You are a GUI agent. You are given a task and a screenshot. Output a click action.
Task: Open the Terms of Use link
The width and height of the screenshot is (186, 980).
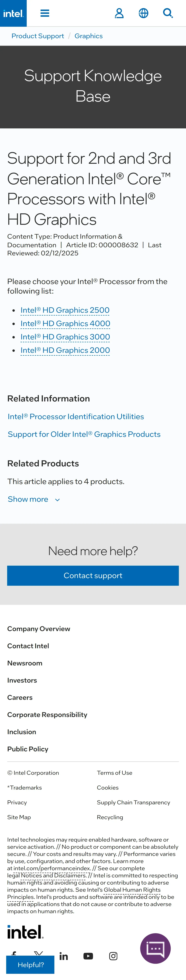pos(114,773)
